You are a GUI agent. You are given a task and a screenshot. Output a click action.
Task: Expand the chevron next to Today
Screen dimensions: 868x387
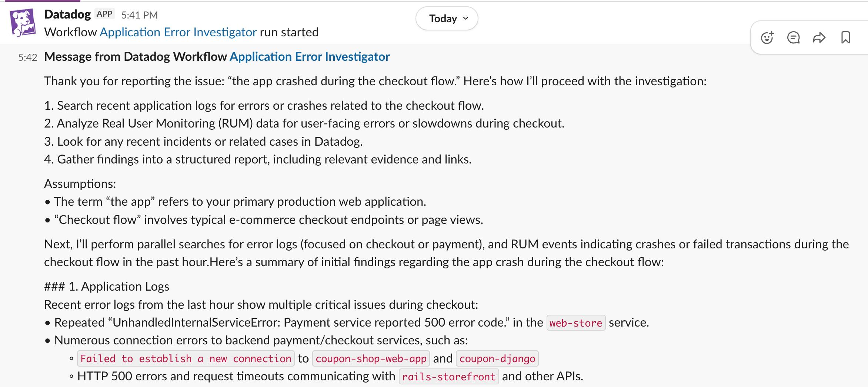(466, 18)
